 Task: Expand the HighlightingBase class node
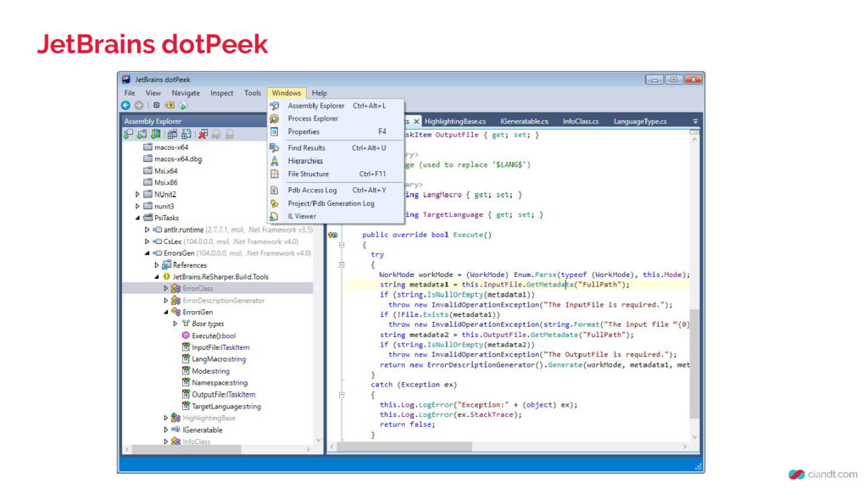[165, 418]
